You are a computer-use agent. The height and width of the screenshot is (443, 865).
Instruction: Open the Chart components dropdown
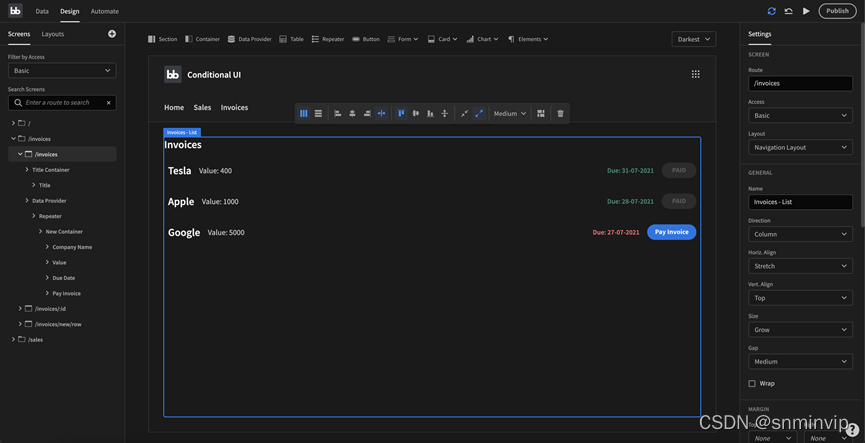[x=482, y=39]
